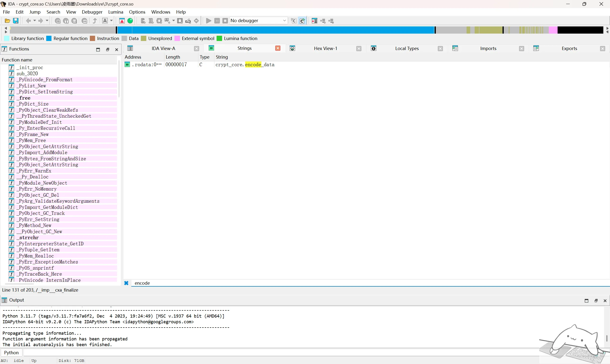
Task: Open the File menu
Action: (x=6, y=12)
